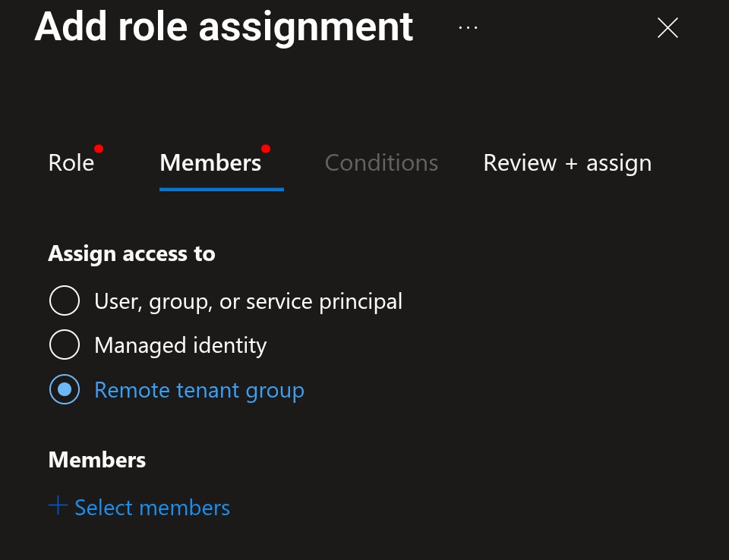
Task: Click the blue underline beneath Members tab
Action: (221, 189)
